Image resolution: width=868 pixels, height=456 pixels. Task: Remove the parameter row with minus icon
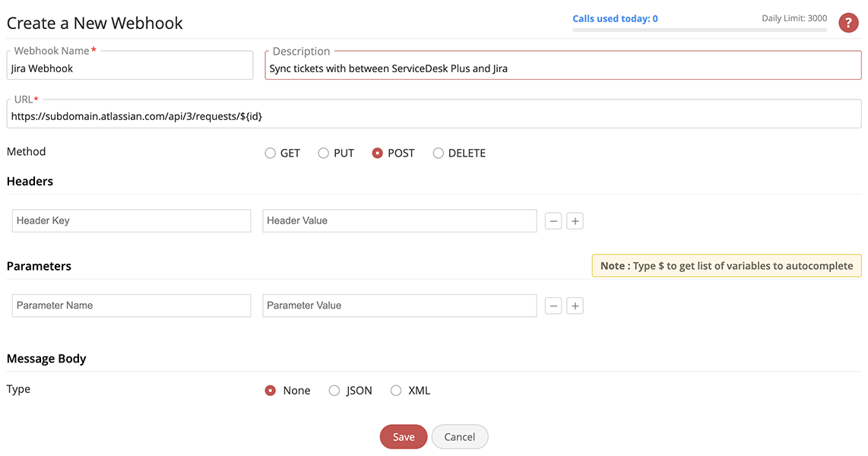[x=553, y=306]
